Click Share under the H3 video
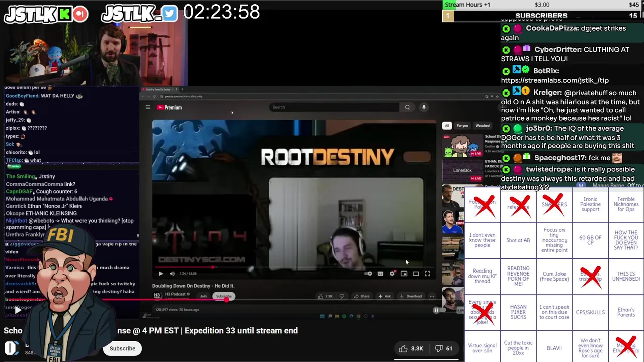 click(x=362, y=296)
